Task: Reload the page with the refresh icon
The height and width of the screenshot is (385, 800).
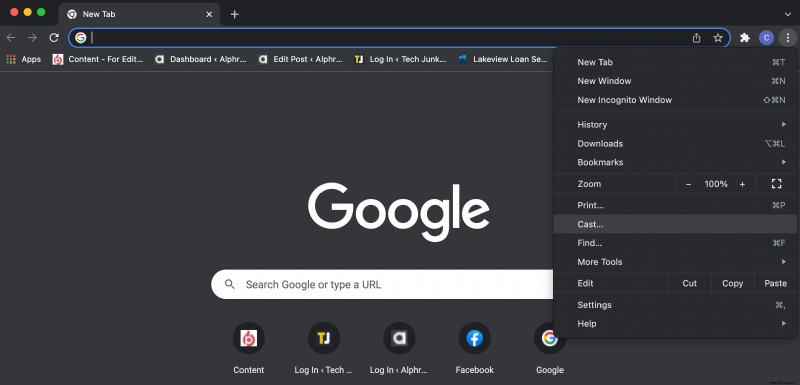Action: tap(54, 38)
